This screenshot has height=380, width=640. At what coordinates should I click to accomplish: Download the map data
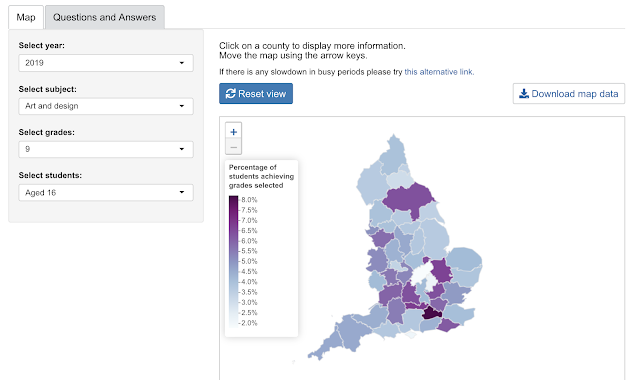[569, 93]
